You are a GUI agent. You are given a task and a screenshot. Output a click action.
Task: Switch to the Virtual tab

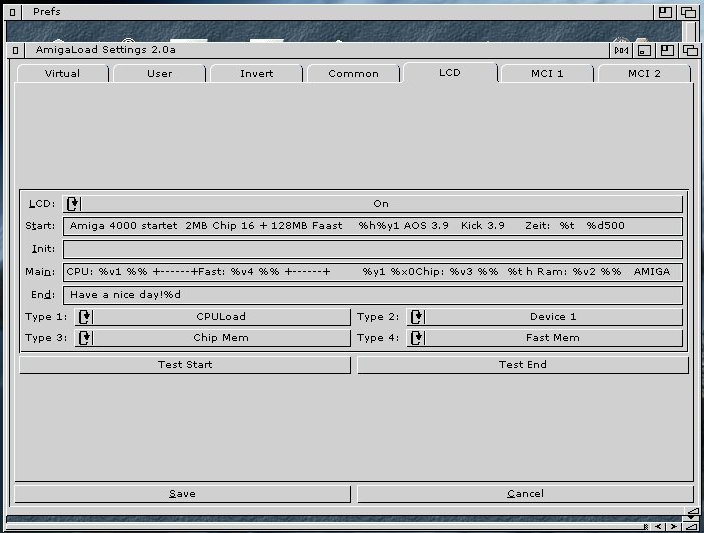click(x=62, y=74)
